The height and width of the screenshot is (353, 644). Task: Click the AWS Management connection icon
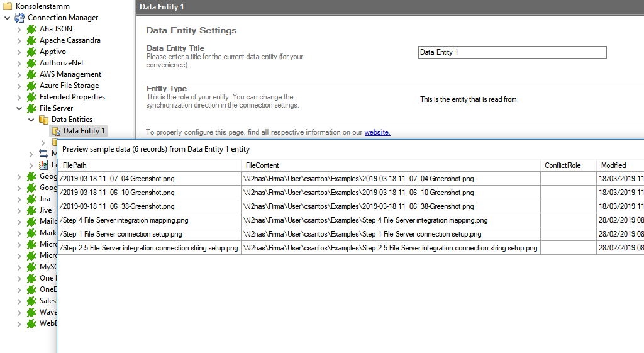pyautogui.click(x=31, y=74)
